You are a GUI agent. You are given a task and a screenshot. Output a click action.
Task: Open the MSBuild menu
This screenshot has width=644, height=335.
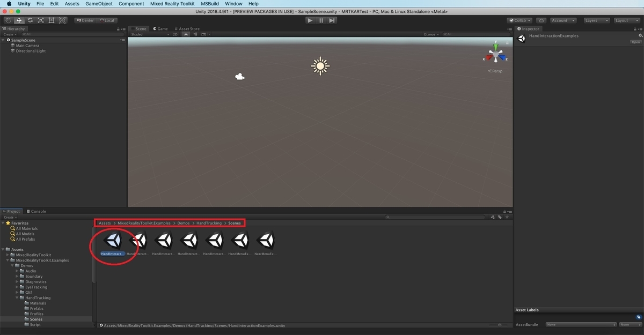pyautogui.click(x=210, y=4)
